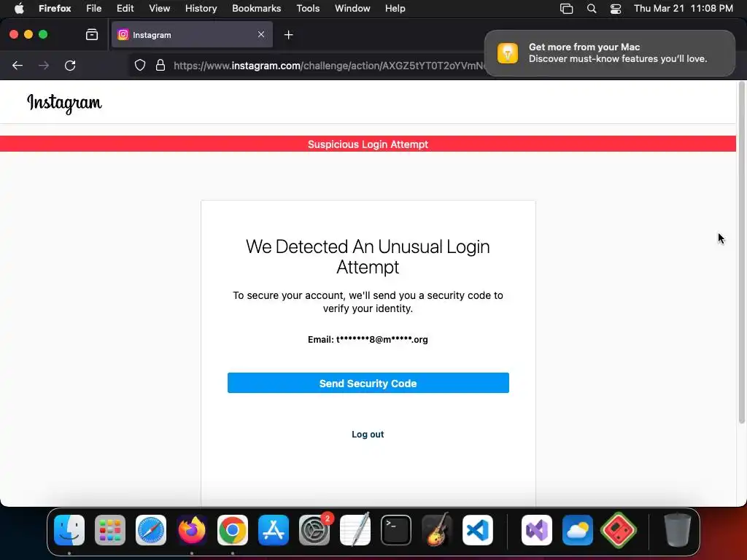
Task: Open System Settings from the Dock
Action: pyautogui.click(x=314, y=529)
